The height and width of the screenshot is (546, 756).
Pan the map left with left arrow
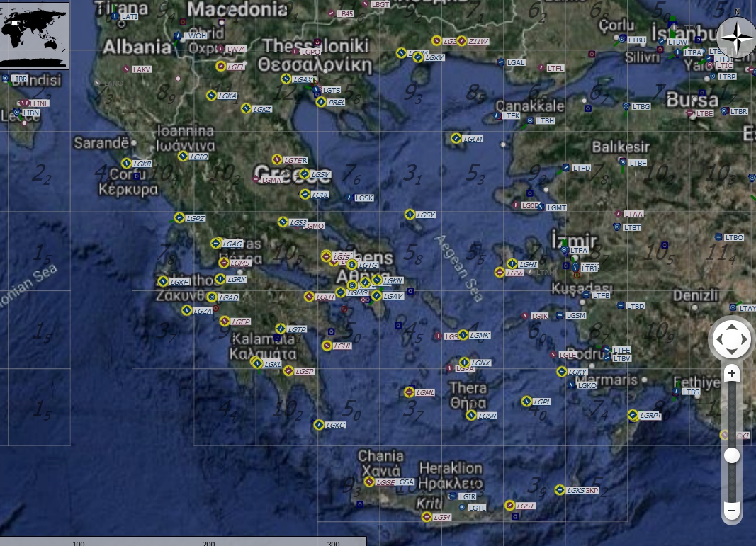pos(719,339)
